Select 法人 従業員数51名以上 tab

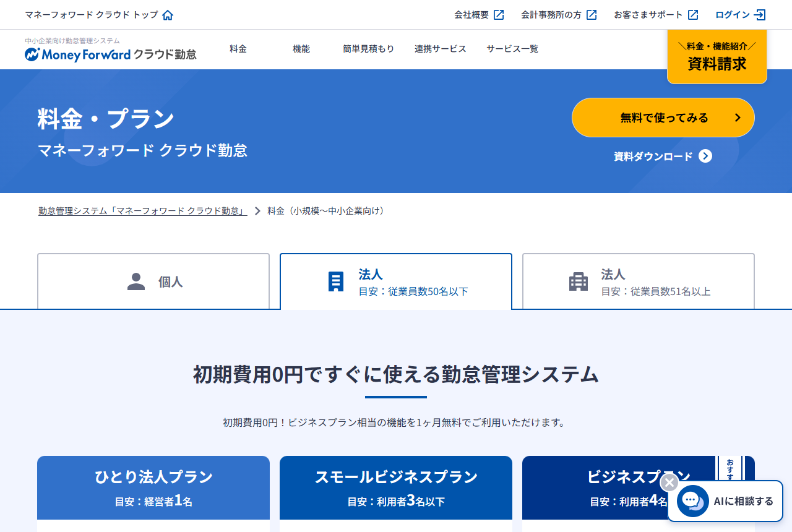pyautogui.click(x=639, y=281)
